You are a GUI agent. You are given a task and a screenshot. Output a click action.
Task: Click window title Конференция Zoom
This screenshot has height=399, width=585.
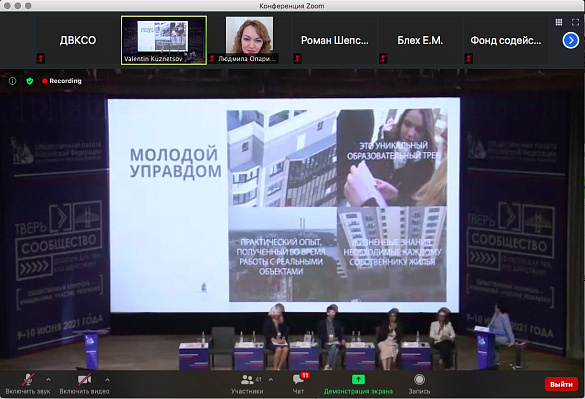coord(292,6)
